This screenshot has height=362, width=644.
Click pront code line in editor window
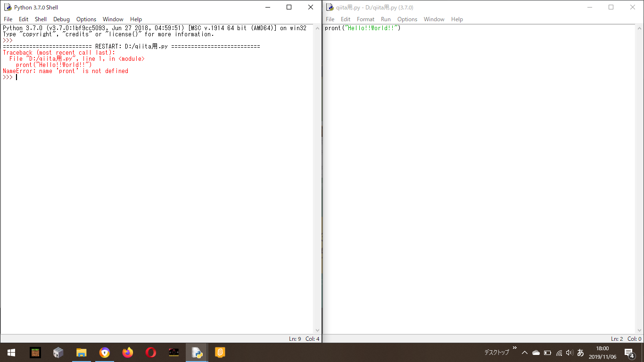click(x=363, y=28)
